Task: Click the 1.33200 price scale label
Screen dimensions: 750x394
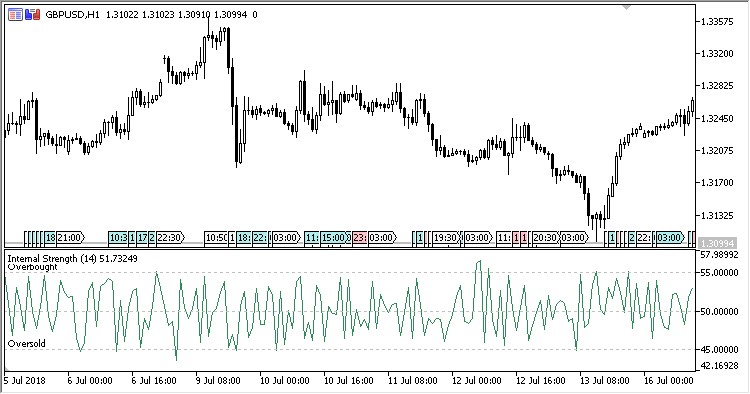Action: pyautogui.click(x=717, y=54)
